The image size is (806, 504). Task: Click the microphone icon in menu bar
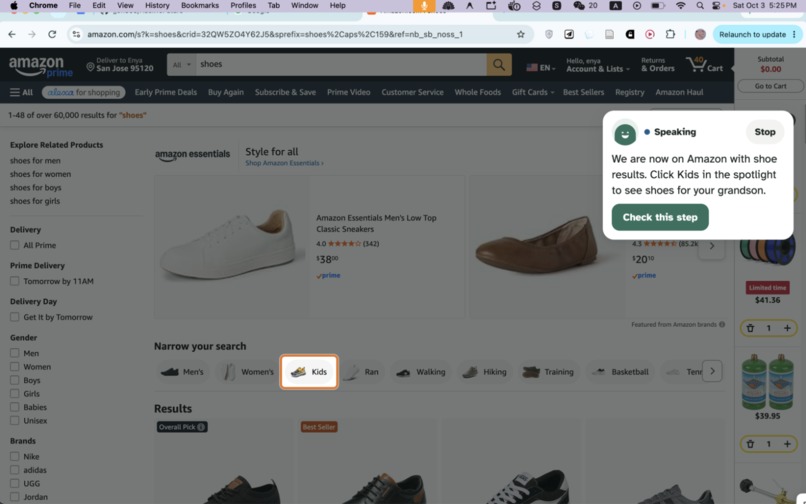pyautogui.click(x=424, y=6)
